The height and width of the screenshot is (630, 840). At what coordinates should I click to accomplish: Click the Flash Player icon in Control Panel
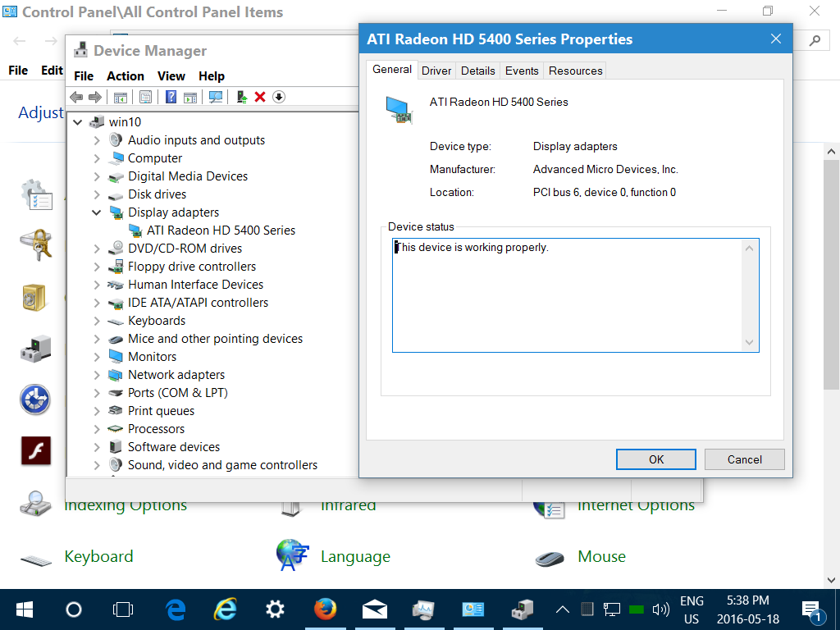point(36,450)
